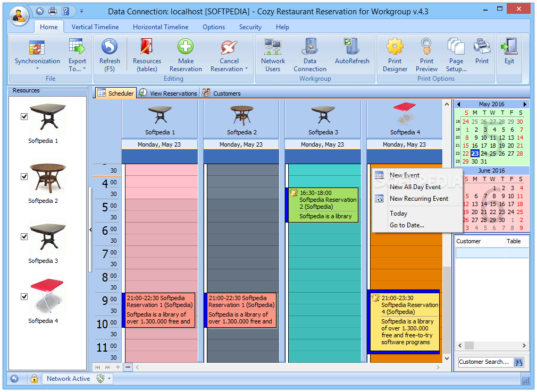Choose New All Day Event
This screenshot has width=537, height=392.
[417, 187]
